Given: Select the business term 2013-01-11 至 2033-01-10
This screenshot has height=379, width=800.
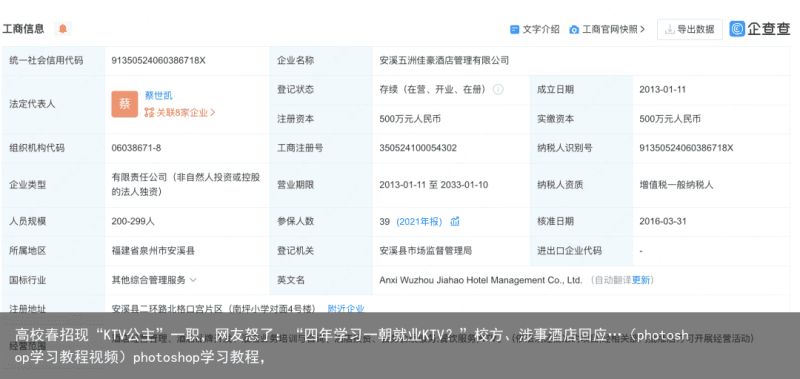Looking at the screenshot, I should [x=433, y=185].
